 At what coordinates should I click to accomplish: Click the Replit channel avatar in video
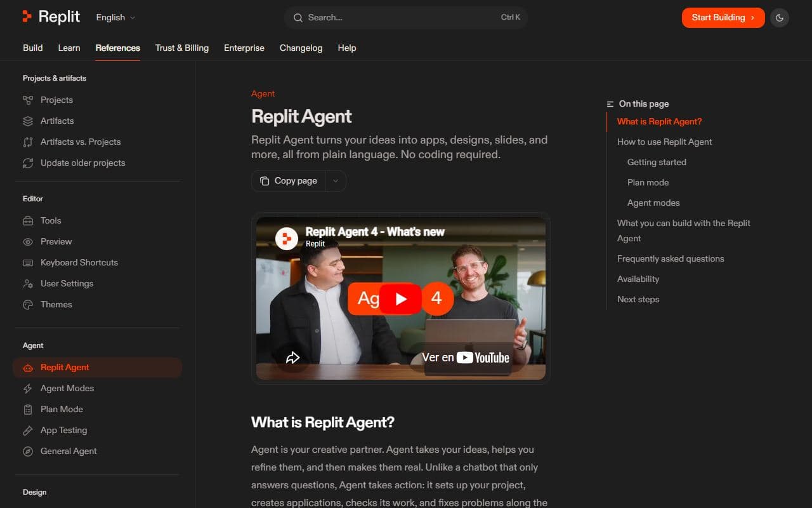287,238
